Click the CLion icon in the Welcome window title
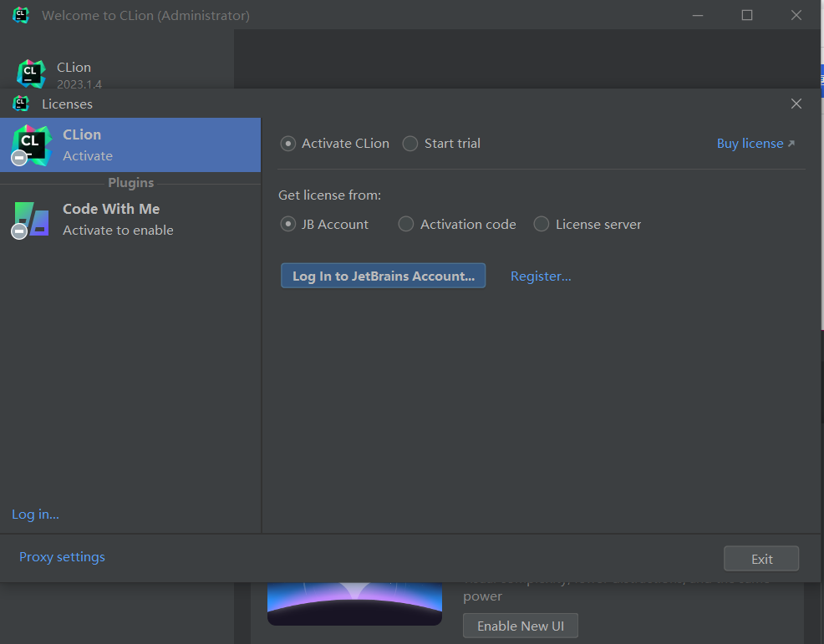This screenshot has height=644, width=824. (x=21, y=15)
